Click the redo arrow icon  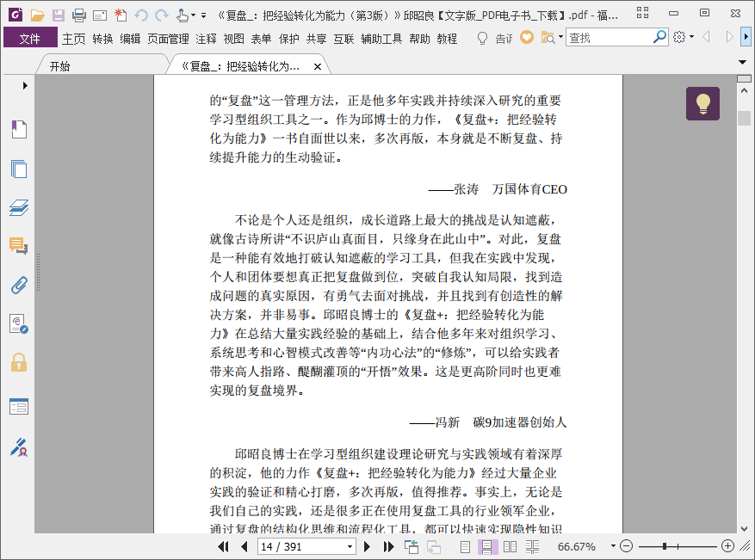click(x=162, y=15)
